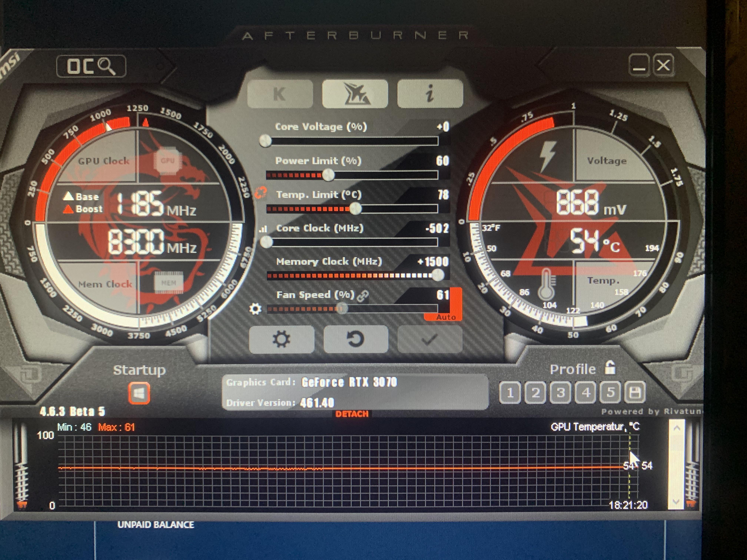Screen dimensions: 747x560
Task: Toggle Apply at Windows startup
Action: click(139, 393)
